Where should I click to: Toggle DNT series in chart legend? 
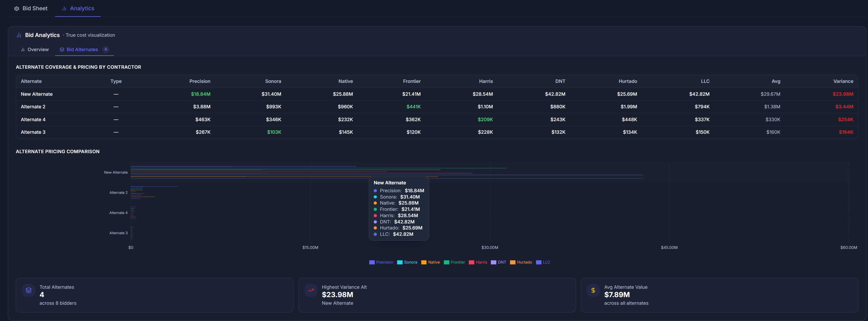click(x=498, y=262)
